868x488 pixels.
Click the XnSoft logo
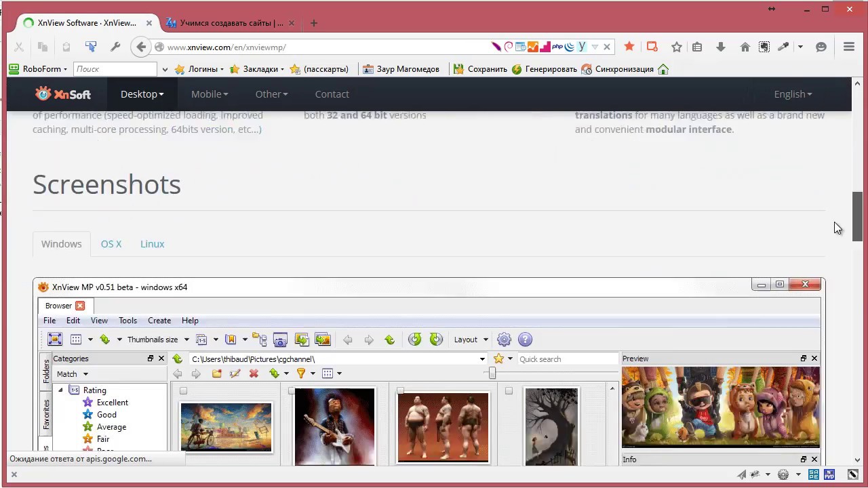coord(62,94)
